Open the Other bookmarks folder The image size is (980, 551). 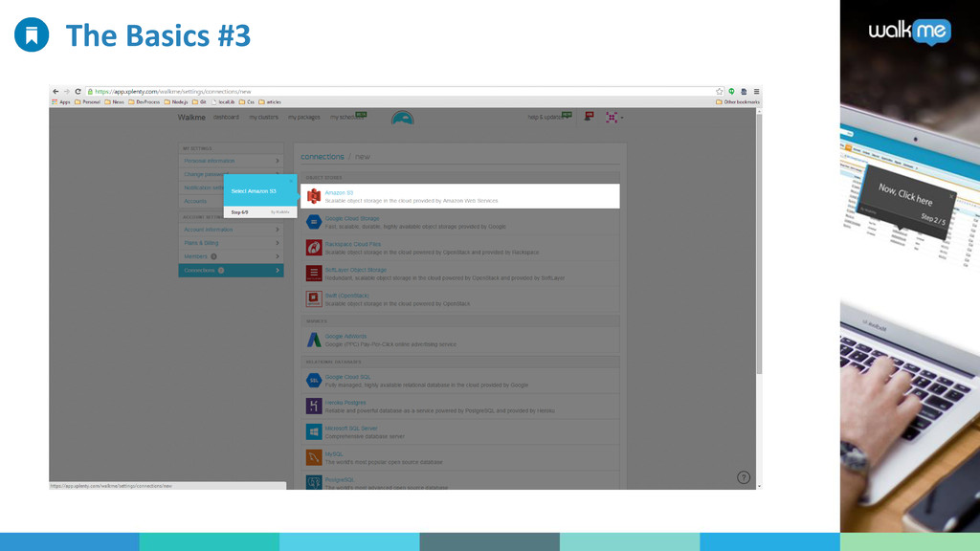(738, 101)
